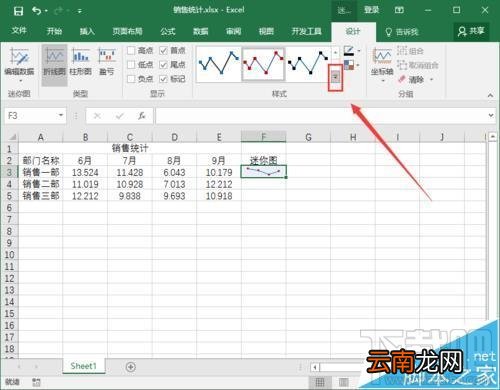Select the 销售二部 cell

click(41, 184)
